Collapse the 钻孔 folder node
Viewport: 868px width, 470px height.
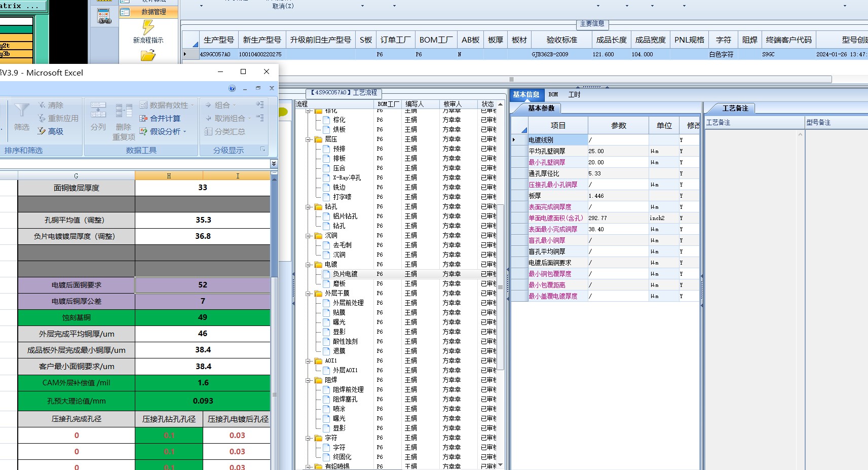(308, 207)
